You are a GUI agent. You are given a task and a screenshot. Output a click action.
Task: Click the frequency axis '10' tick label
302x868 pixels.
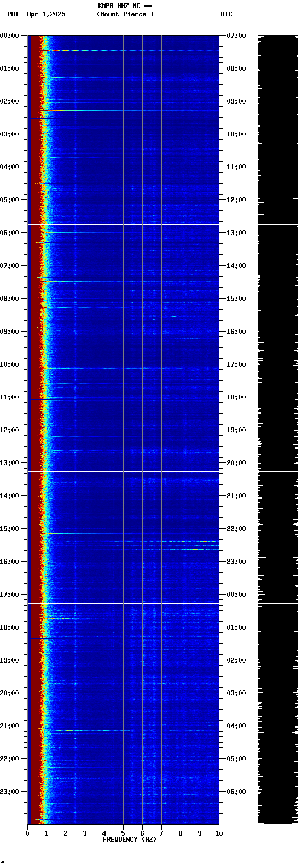coord(219,833)
